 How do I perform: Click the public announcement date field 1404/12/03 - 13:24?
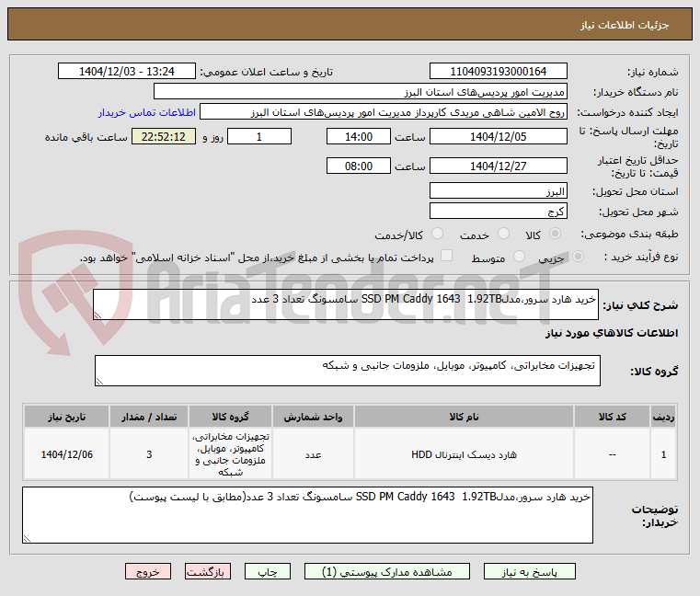point(127,71)
